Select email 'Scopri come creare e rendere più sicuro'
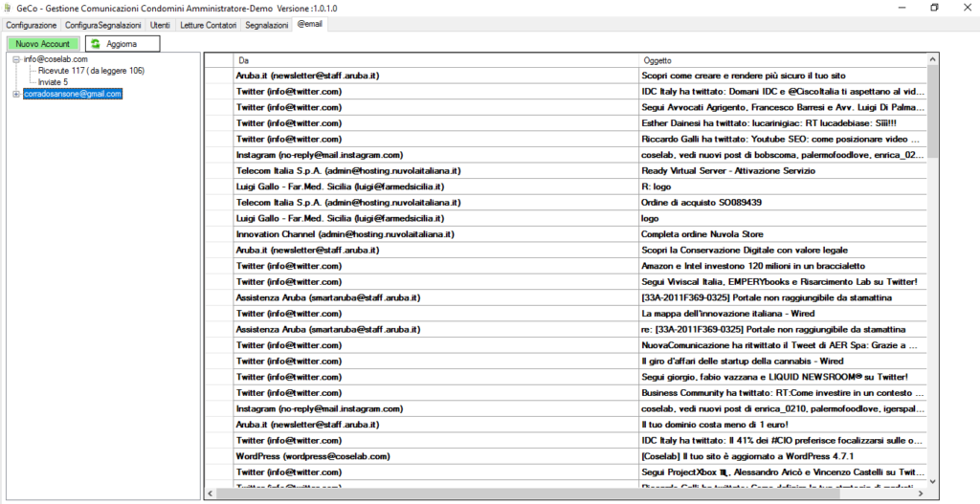Image resolution: width=980 pixels, height=504 pixels. coord(783,76)
